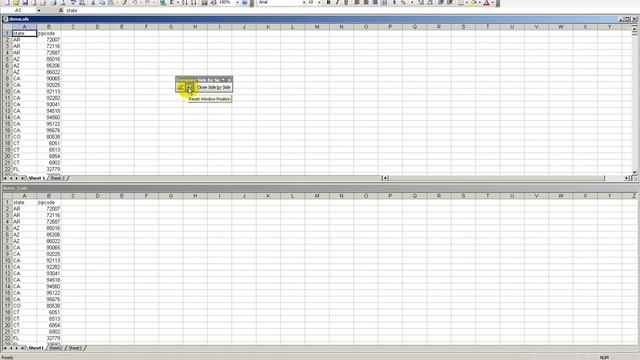
Task: Click the bottom window title bar
Action: pyautogui.click(x=320, y=188)
